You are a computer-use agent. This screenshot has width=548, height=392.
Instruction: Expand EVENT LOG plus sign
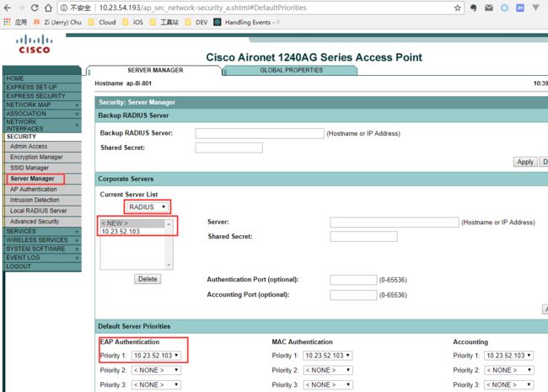(x=77, y=258)
